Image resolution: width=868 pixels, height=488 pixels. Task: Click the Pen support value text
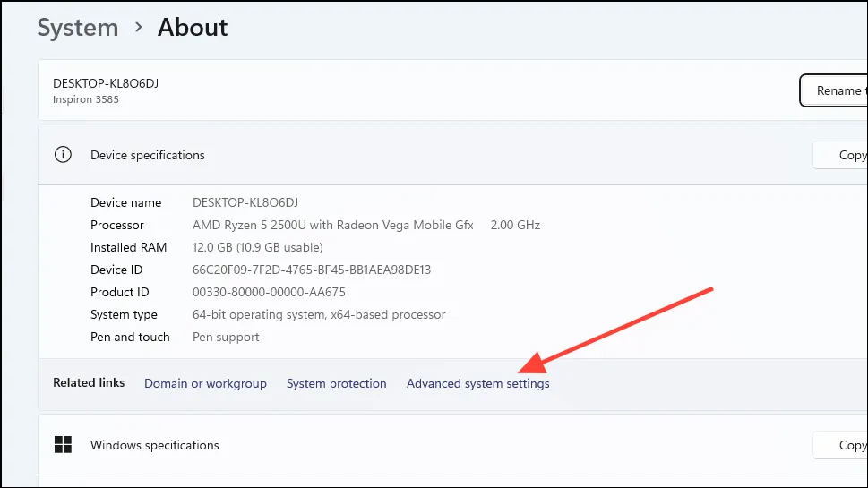[x=226, y=337]
